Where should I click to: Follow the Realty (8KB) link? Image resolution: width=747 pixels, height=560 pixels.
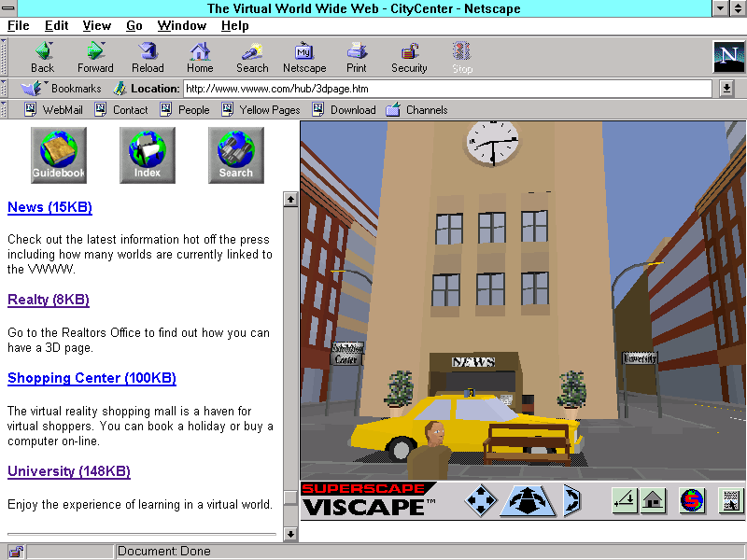(x=49, y=300)
